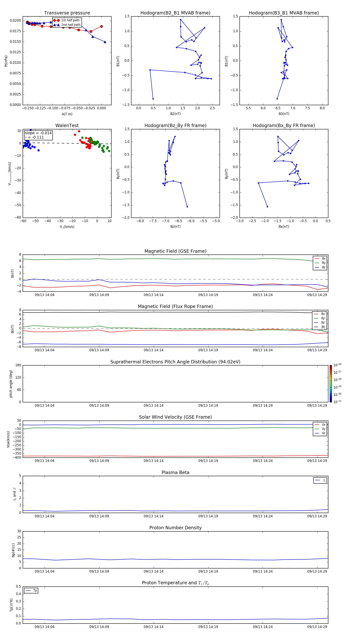Image resolution: width=351 pixels, height=644 pixels.
Task: Click the "Bx(nT)" x-axis label
Action: [x=284, y=227]
